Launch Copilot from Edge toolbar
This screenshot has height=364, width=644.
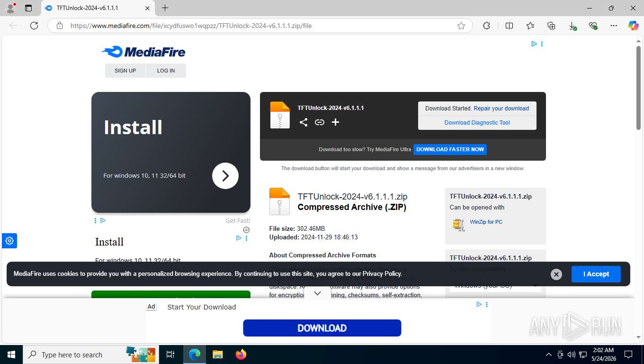coord(634,26)
